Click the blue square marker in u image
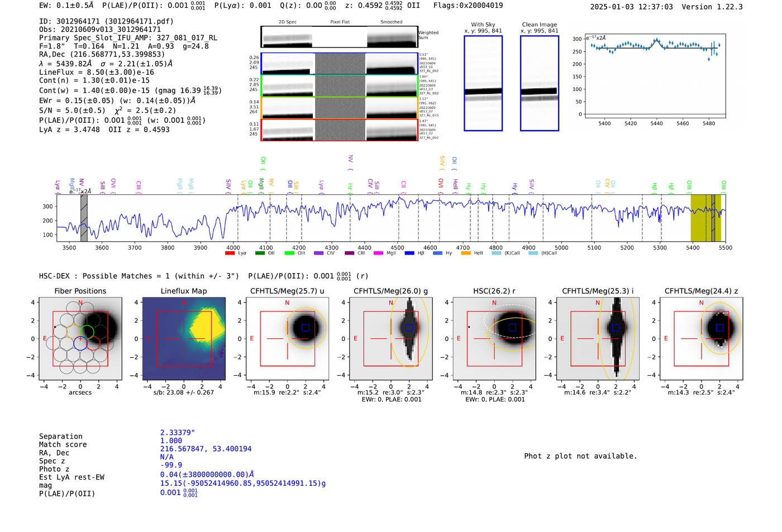Viewport: 782px width, 532px height. [305, 328]
